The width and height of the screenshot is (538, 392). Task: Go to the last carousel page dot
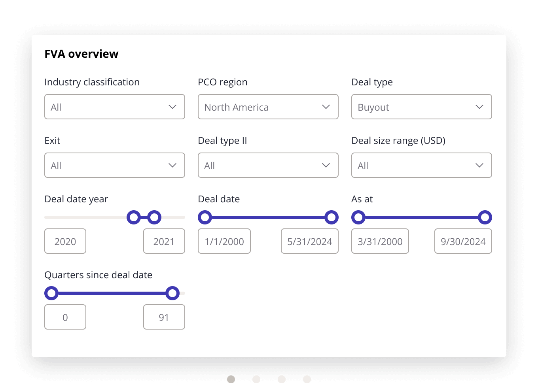point(307,379)
